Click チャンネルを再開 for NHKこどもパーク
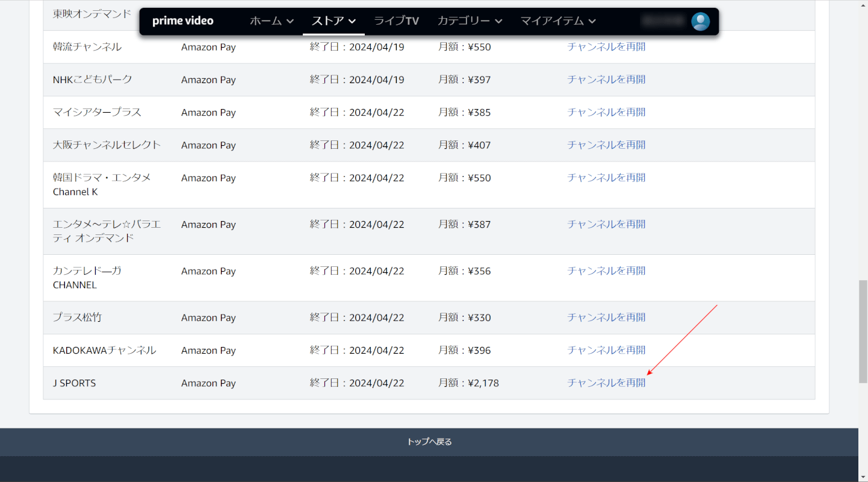868x482 pixels. [606, 79]
